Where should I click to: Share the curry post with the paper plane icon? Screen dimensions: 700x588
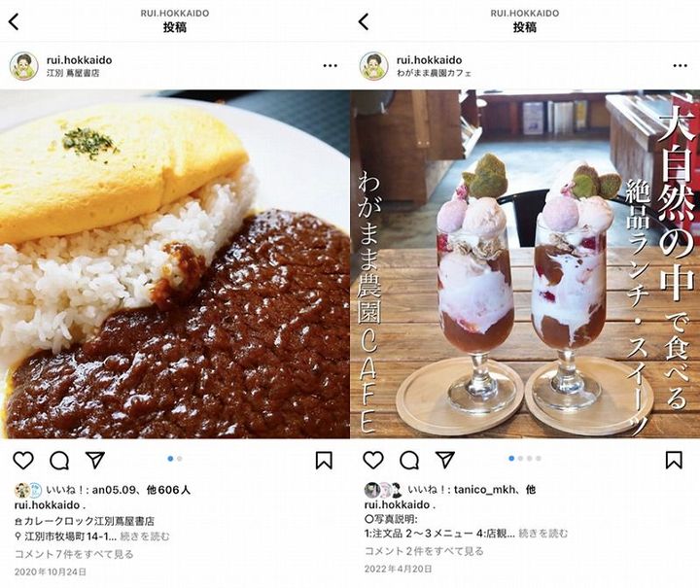coord(95,460)
